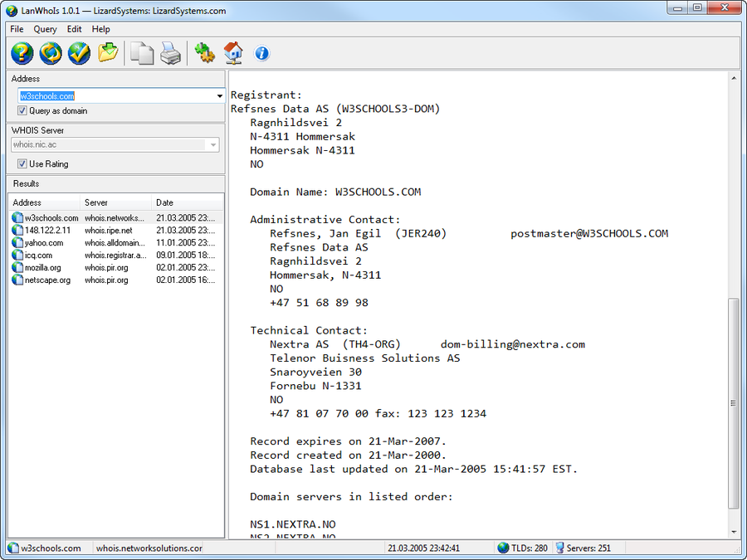This screenshot has height=560, width=747.
Task: Open the Edit menu
Action: 75,29
